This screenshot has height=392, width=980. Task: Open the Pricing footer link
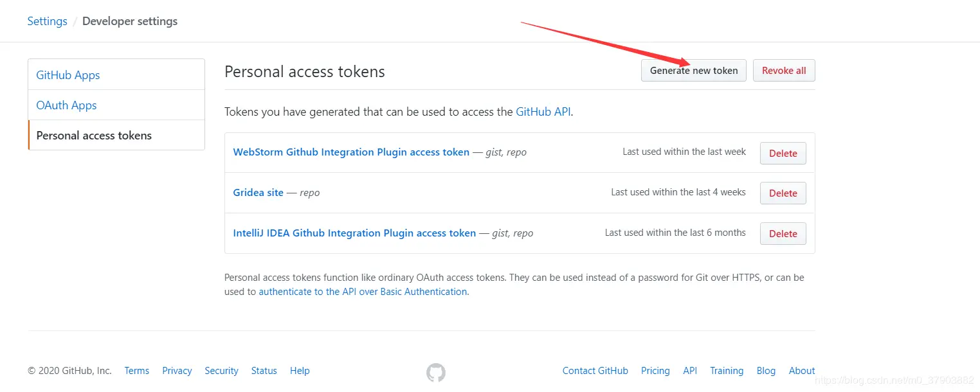(655, 371)
